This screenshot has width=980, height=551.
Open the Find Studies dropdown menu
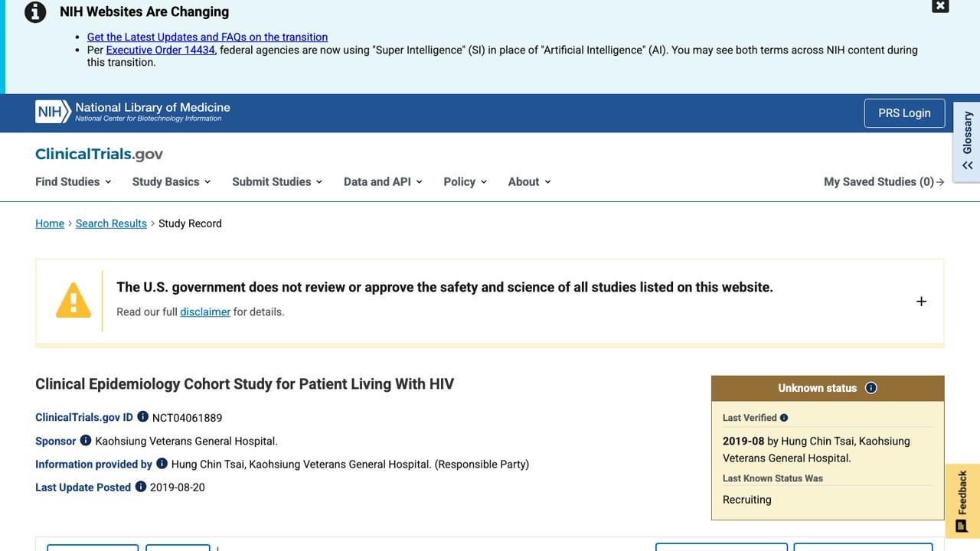coord(73,181)
